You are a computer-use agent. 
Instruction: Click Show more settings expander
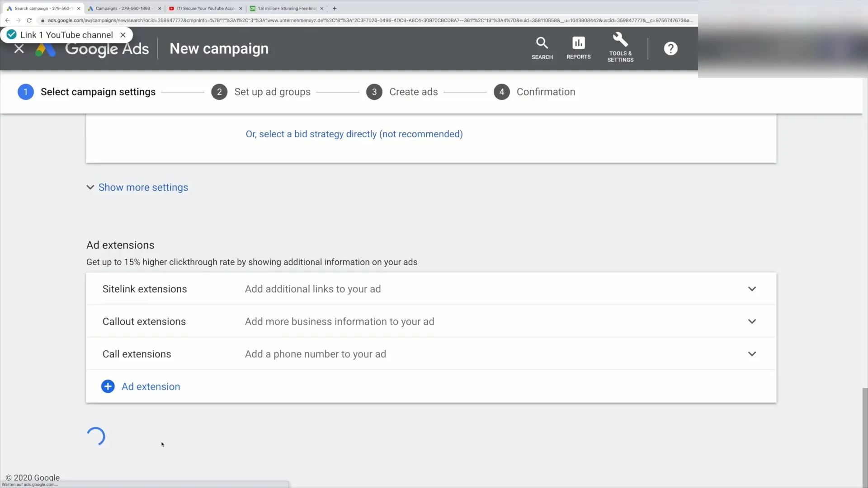click(x=138, y=187)
